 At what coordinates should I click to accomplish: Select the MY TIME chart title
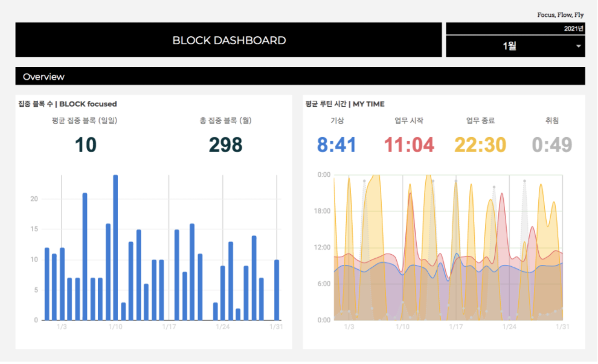coord(347,104)
